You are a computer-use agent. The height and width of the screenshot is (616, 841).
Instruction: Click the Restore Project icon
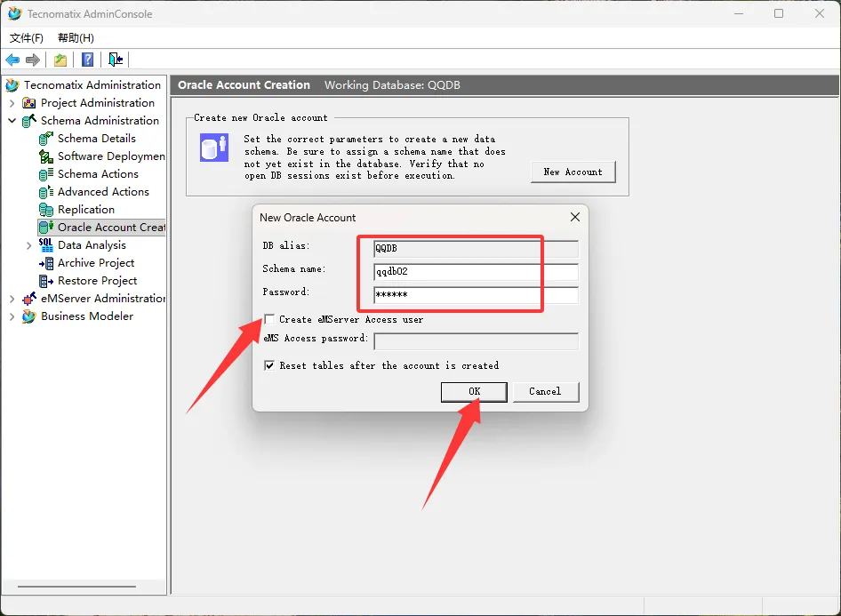click(46, 281)
